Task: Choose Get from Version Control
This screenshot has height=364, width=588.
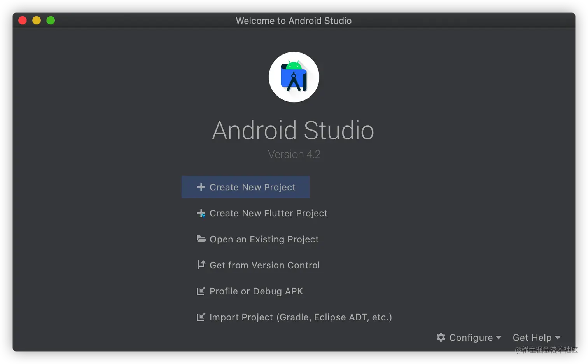Action: pyautogui.click(x=258, y=265)
